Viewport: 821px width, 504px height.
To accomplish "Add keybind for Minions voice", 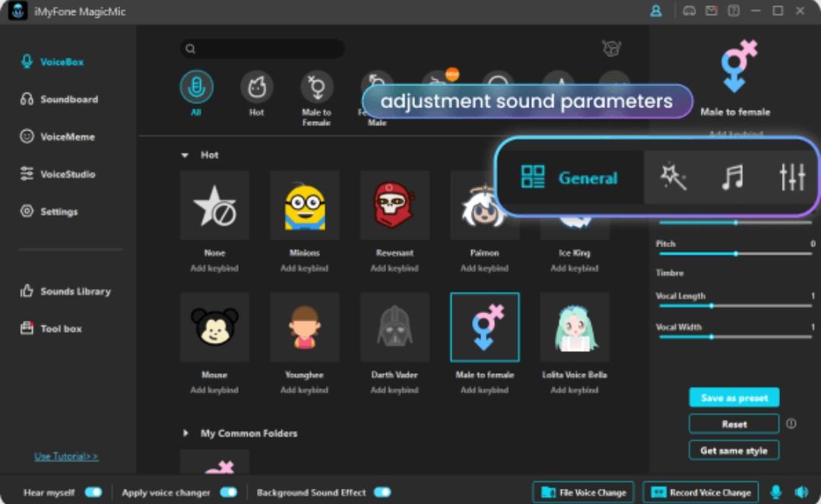I will point(305,268).
